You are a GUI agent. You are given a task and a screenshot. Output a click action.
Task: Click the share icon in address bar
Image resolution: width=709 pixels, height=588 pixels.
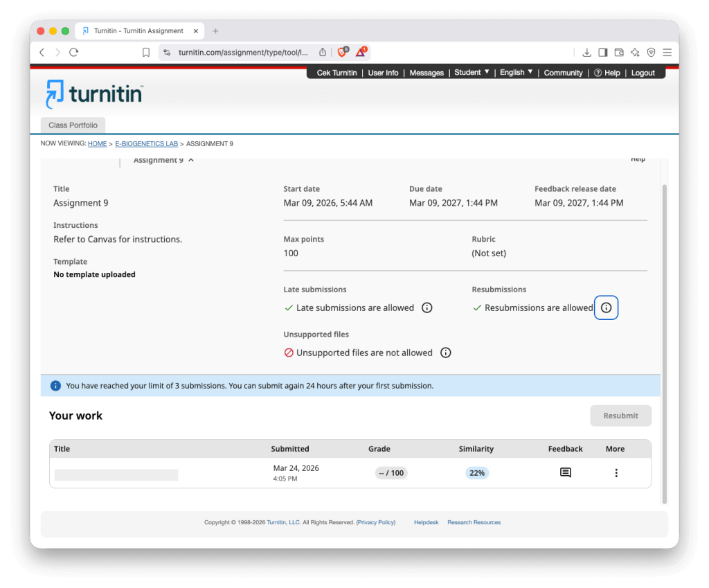(x=323, y=53)
